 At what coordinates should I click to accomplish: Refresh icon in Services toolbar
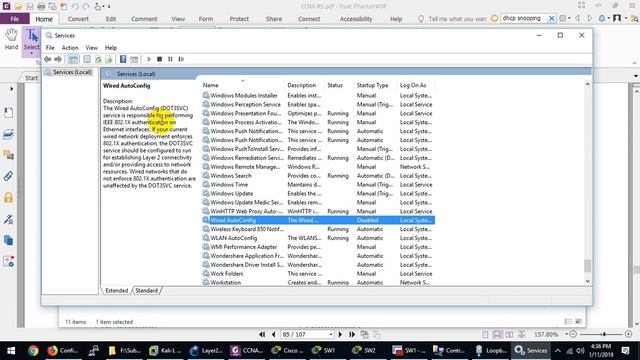(x=98, y=59)
